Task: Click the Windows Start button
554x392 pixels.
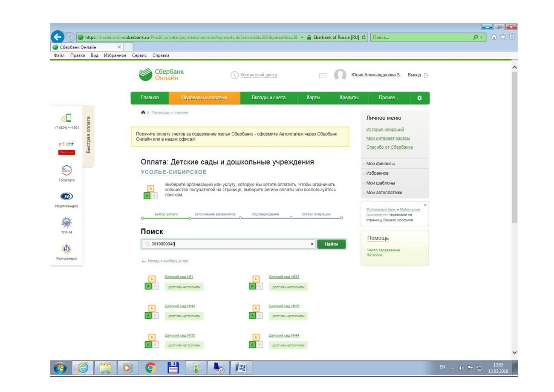Action: pos(61,367)
